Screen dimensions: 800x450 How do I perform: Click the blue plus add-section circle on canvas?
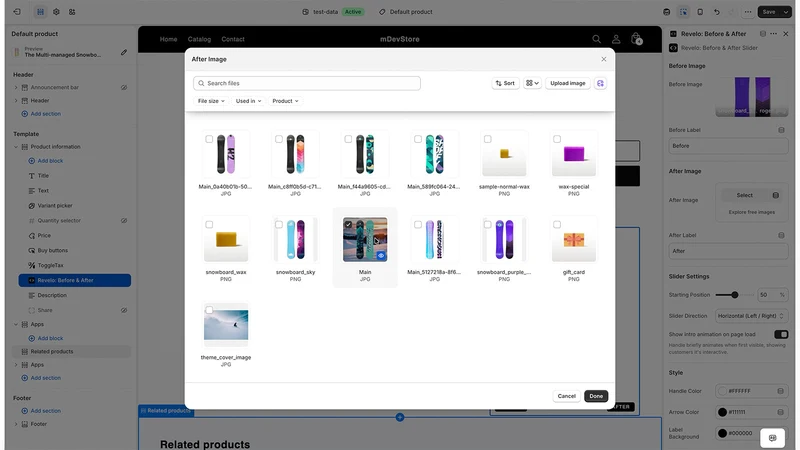pyautogui.click(x=400, y=417)
